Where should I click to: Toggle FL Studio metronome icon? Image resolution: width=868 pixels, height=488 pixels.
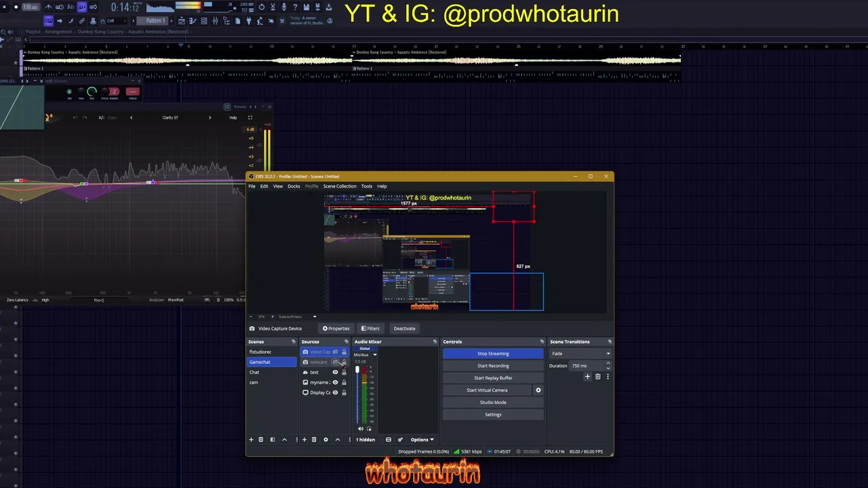pos(47,7)
